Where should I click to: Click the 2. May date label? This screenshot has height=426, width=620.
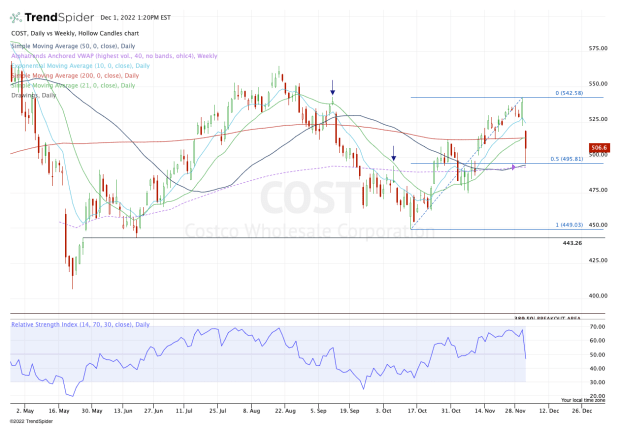tap(26, 411)
